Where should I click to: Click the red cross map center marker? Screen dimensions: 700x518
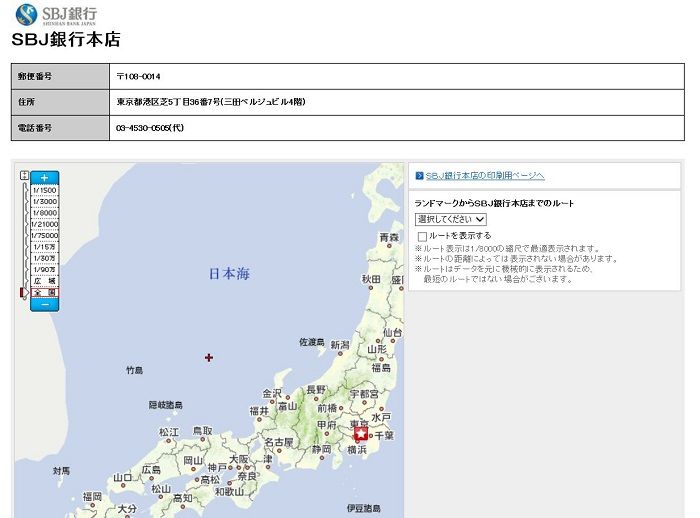(209, 357)
